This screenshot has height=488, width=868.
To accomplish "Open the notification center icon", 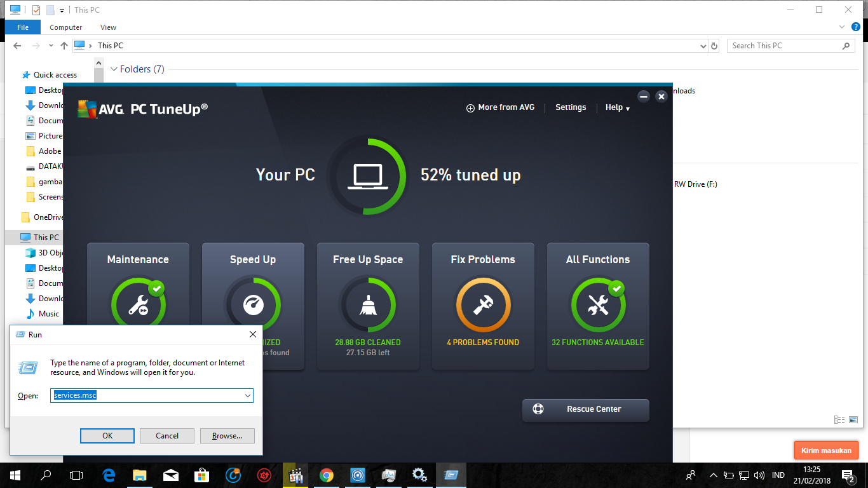I will pyautogui.click(x=848, y=475).
